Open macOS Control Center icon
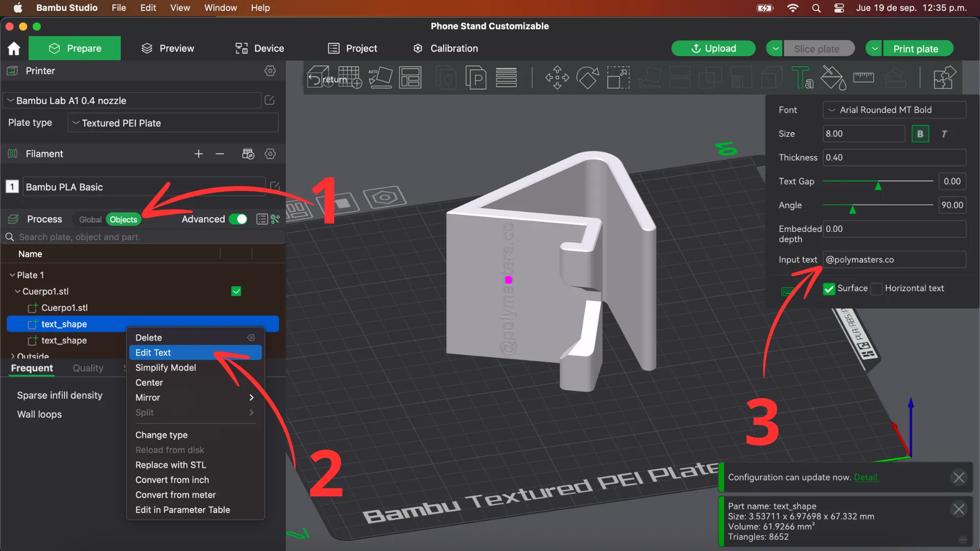Screen dimensions: 980x551 click(839, 8)
